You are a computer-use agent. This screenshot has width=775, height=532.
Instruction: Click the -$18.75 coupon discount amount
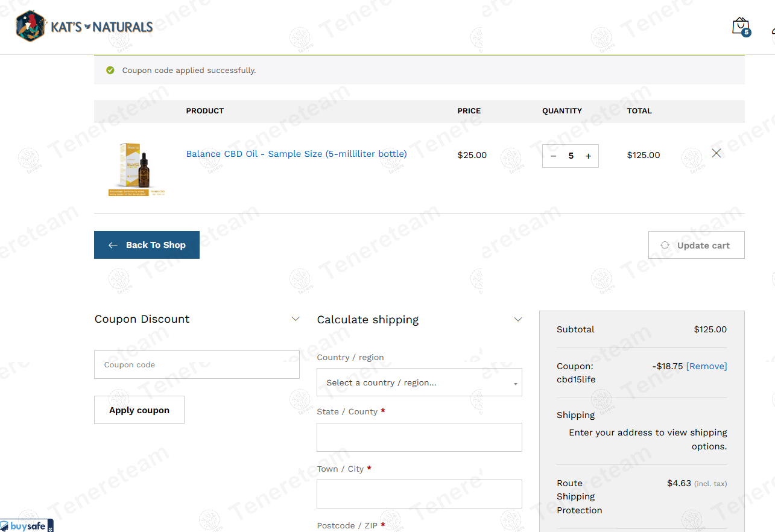click(668, 366)
